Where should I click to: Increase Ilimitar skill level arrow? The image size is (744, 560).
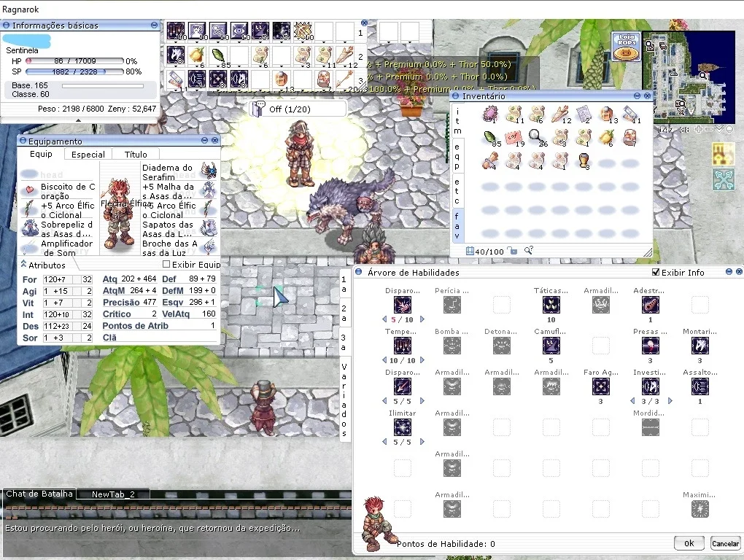pos(422,441)
